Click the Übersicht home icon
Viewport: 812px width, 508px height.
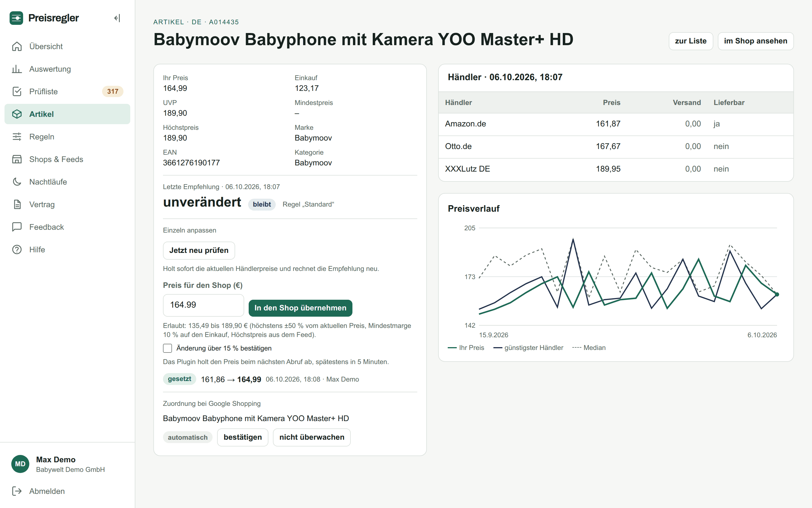(x=17, y=46)
